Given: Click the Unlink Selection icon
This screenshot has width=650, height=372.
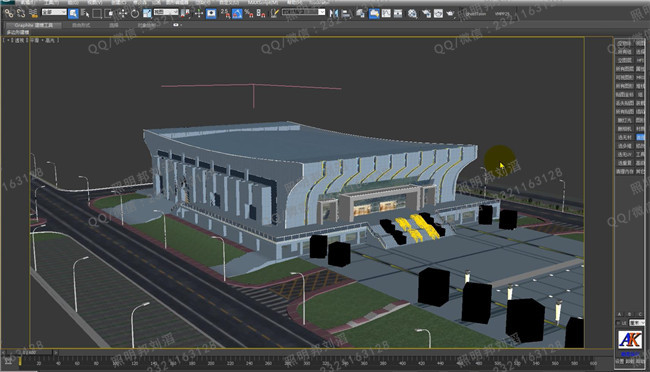Looking at the screenshot, I should coord(21,13).
